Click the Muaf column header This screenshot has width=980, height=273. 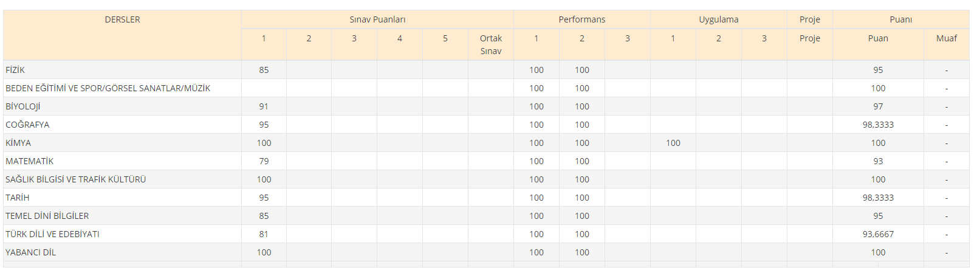point(946,38)
